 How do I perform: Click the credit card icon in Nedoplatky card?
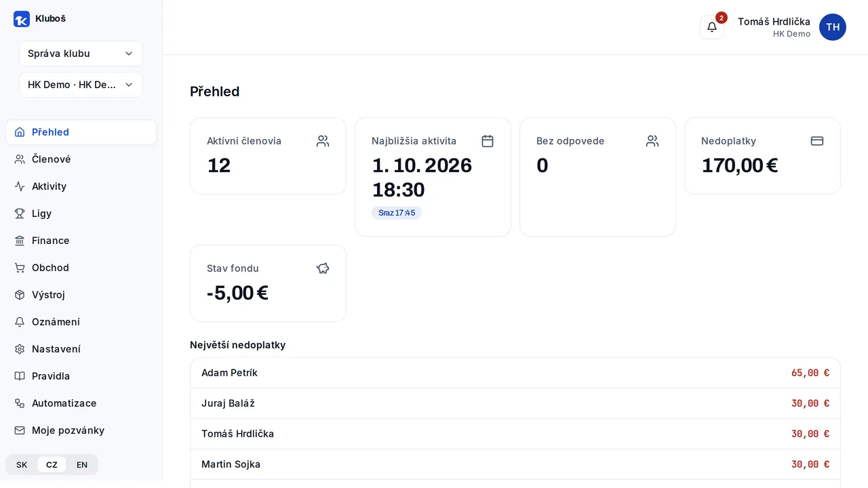pos(817,141)
